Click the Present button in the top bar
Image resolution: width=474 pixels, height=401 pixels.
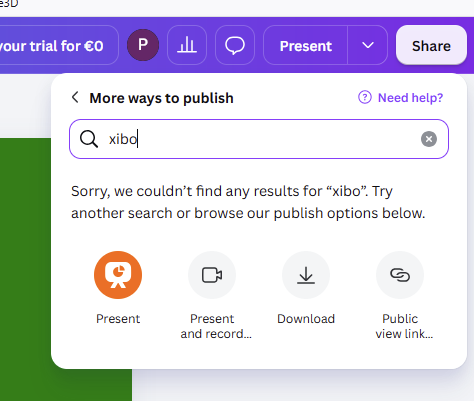click(306, 45)
